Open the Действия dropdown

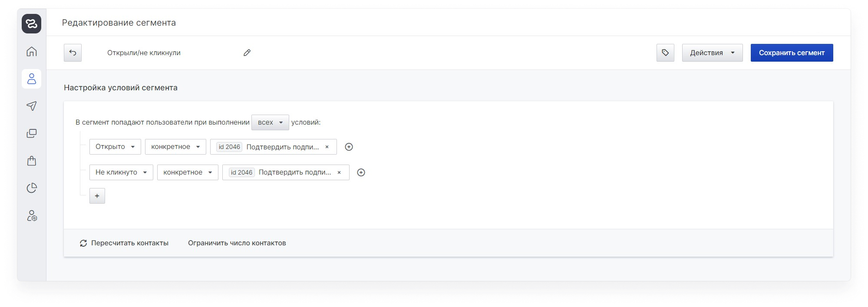point(712,53)
